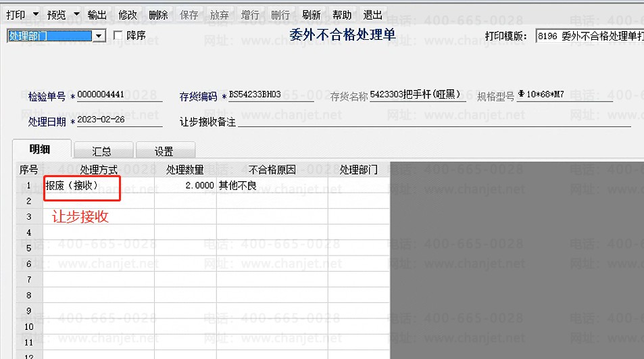644x359 pixels.
Task: Click the 2.0000 quantity cell
Action: (x=186, y=185)
